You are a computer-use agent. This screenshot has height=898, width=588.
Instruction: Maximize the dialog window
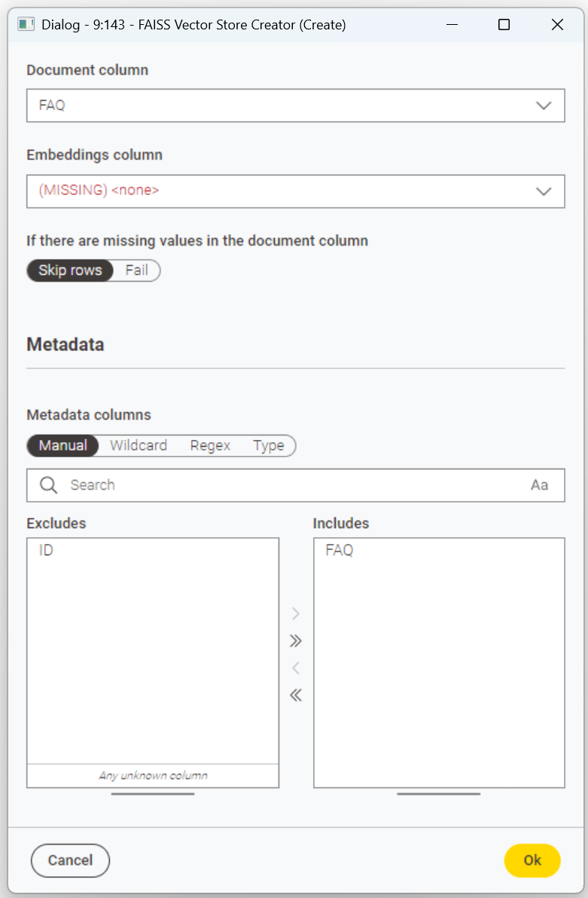tap(504, 25)
